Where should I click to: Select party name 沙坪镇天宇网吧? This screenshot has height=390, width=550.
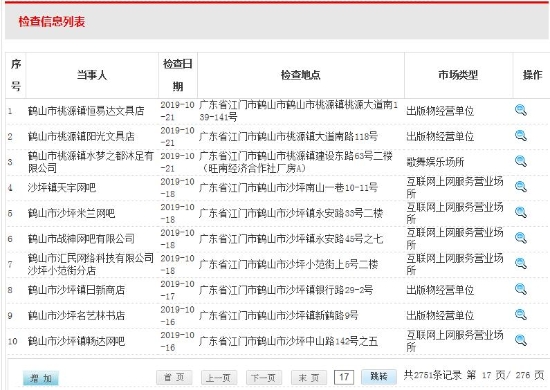[62, 188]
